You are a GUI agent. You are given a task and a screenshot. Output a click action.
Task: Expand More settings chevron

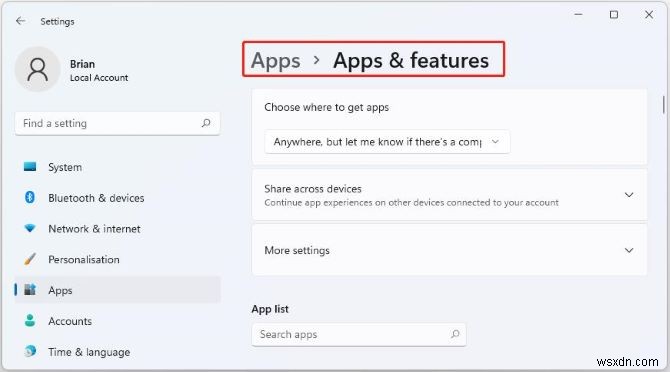[629, 250]
